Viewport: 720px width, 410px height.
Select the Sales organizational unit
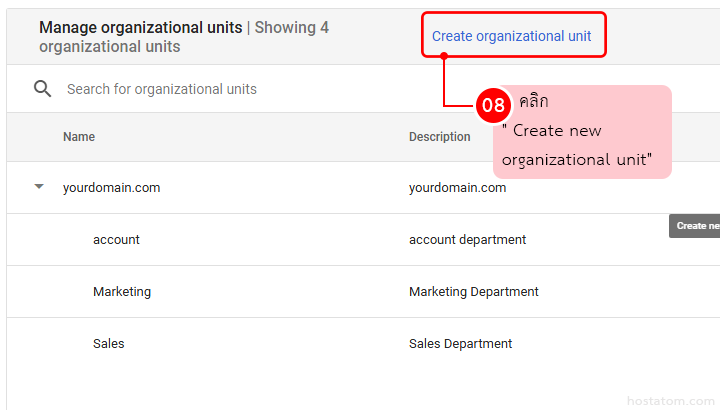click(109, 343)
